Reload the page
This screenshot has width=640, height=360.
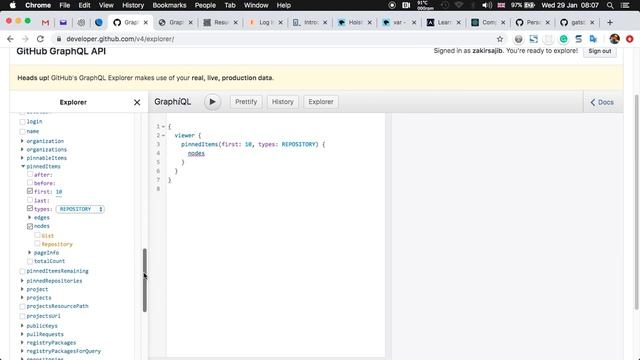coord(40,39)
